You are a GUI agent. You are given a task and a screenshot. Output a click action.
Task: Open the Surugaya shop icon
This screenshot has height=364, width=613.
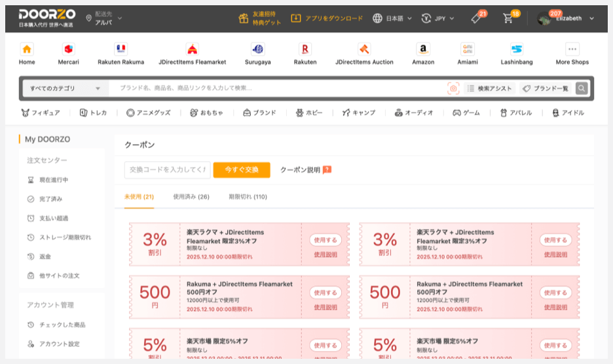(257, 49)
